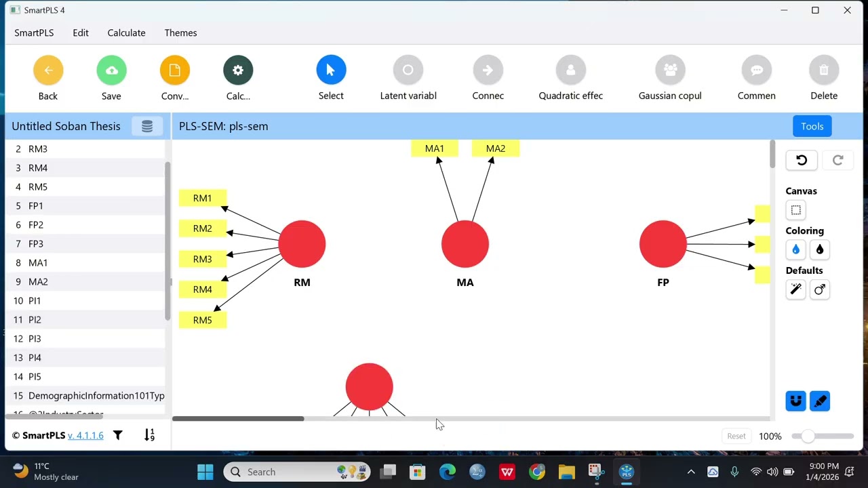This screenshot has width=868, height=488.
Task: Select PI5 in the indicator list
Action: coord(85,377)
